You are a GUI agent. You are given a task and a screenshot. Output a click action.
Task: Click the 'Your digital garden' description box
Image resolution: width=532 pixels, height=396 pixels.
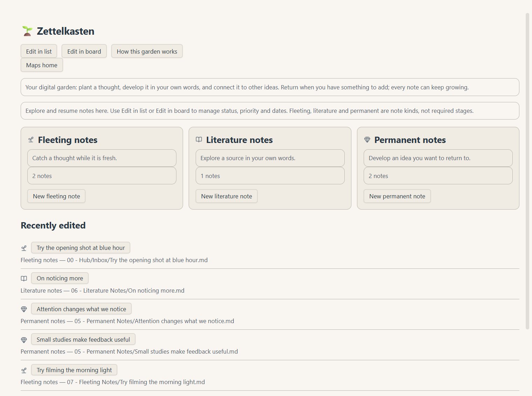pyautogui.click(x=270, y=87)
